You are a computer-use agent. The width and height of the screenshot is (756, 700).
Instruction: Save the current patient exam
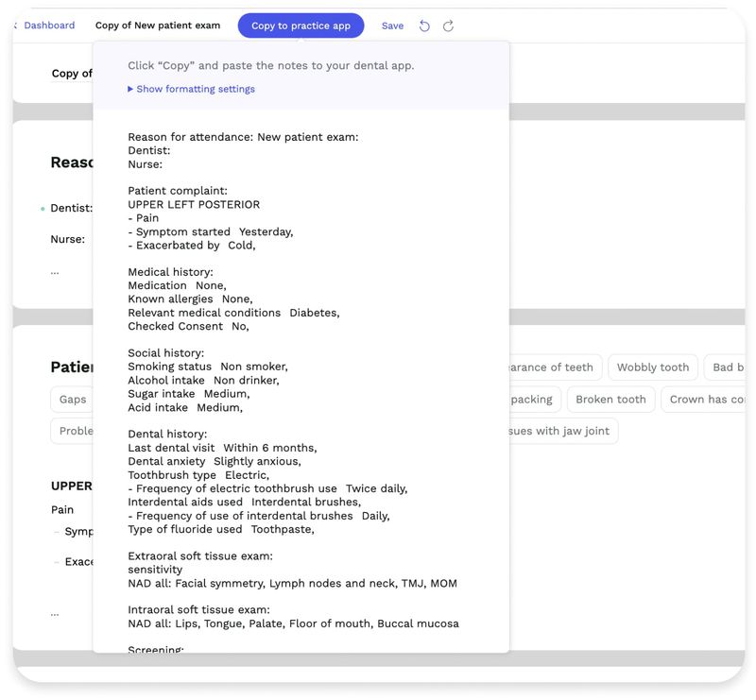[x=392, y=26]
